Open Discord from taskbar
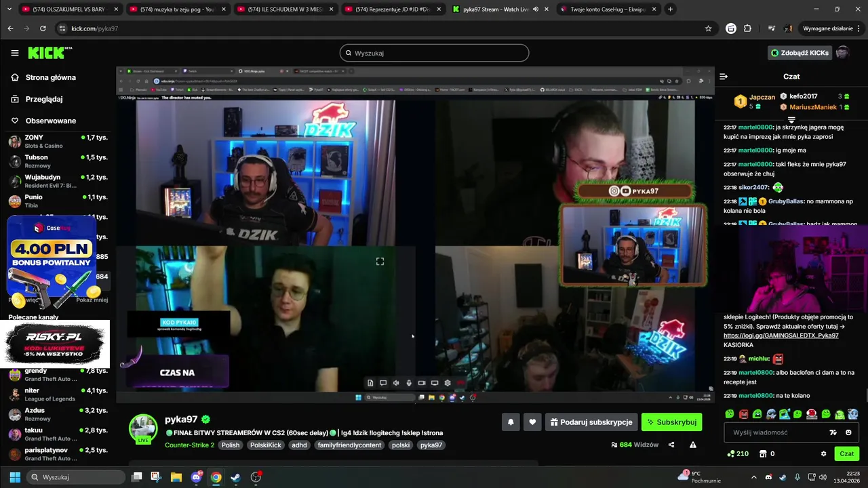The height and width of the screenshot is (488, 868). [x=196, y=477]
